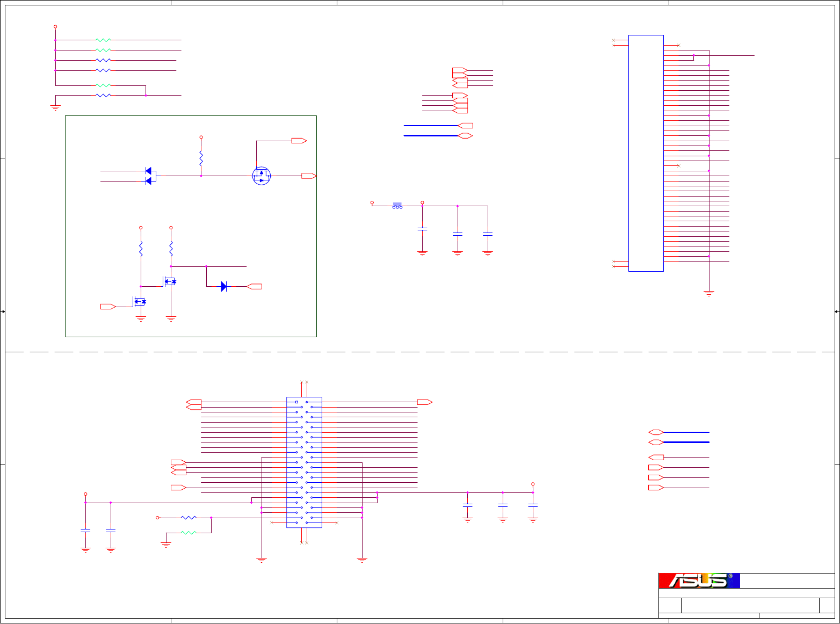The width and height of the screenshot is (840, 624).
Task: Select the MOSFET whose gate connects to an input port
Action: pyautogui.click(x=140, y=302)
